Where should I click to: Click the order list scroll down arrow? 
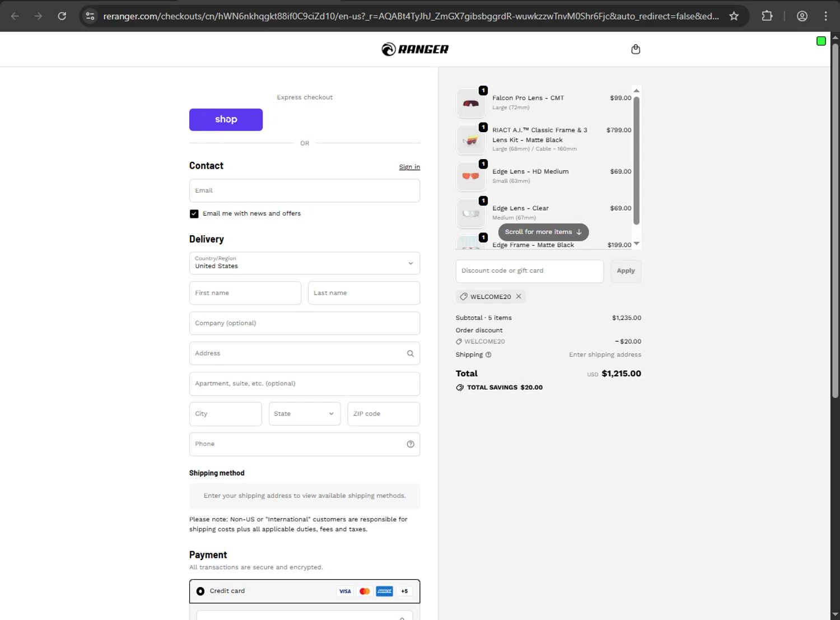click(x=636, y=244)
